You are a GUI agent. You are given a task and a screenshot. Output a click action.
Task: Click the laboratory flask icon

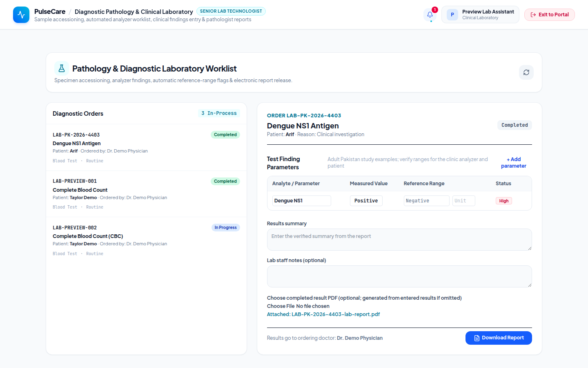click(62, 68)
